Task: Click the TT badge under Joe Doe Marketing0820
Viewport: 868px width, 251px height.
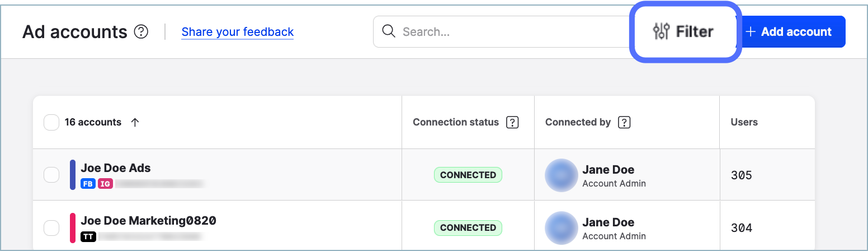Action: coord(88,236)
